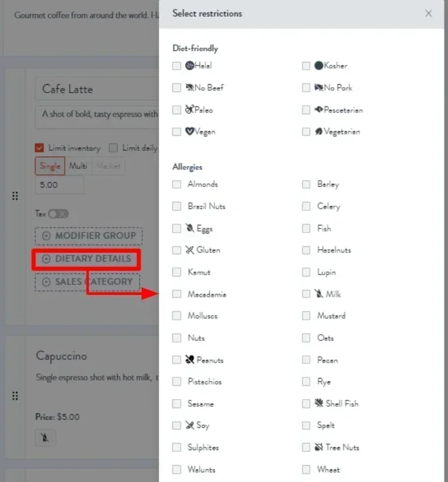Click the Lupin label

point(327,272)
